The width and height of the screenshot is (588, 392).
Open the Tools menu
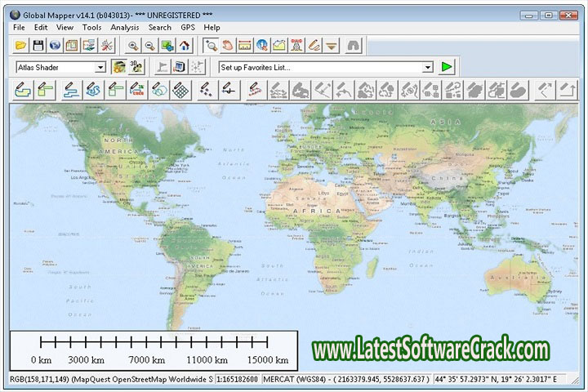tap(91, 27)
